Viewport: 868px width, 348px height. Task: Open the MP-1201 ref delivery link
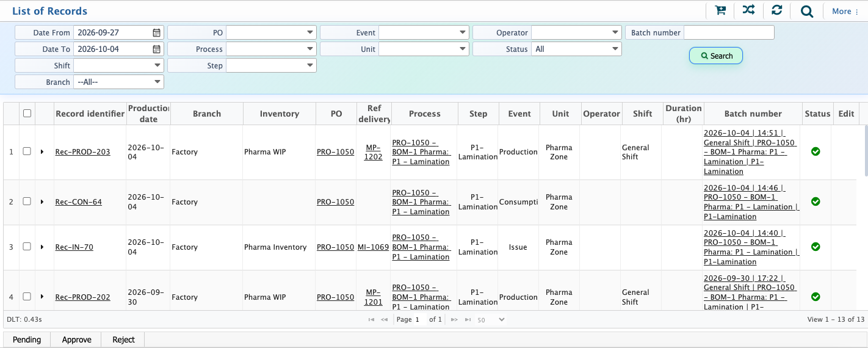click(374, 297)
